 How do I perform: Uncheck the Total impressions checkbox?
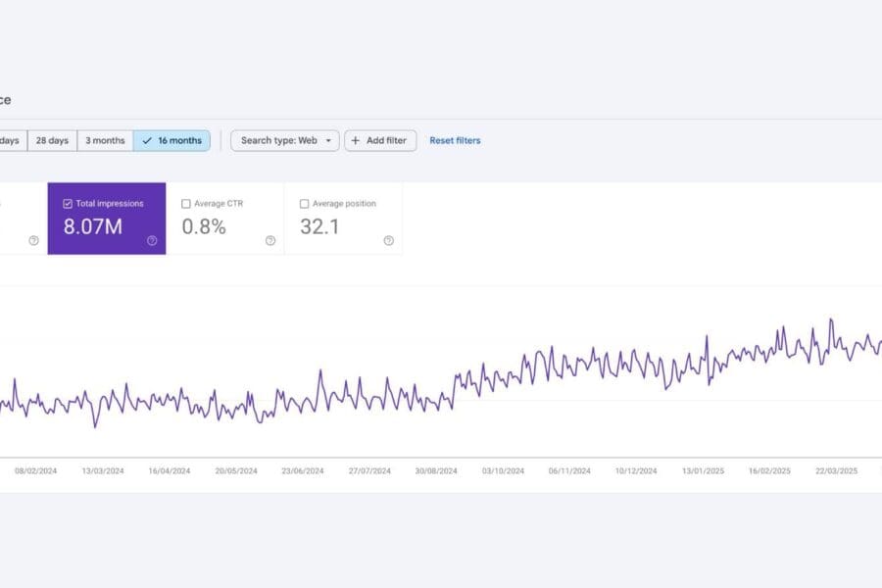68,204
